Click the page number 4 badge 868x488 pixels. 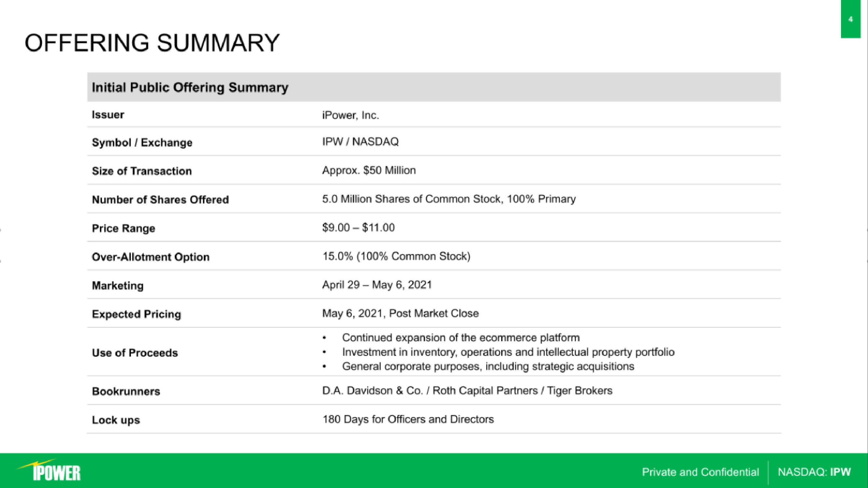(x=850, y=19)
